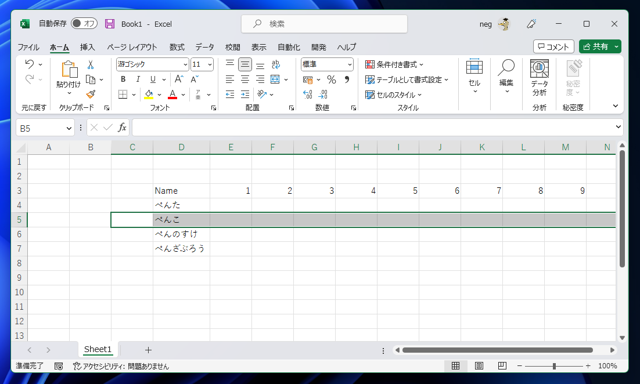Click the Insert Function fx icon
The image size is (640, 384).
tap(122, 128)
